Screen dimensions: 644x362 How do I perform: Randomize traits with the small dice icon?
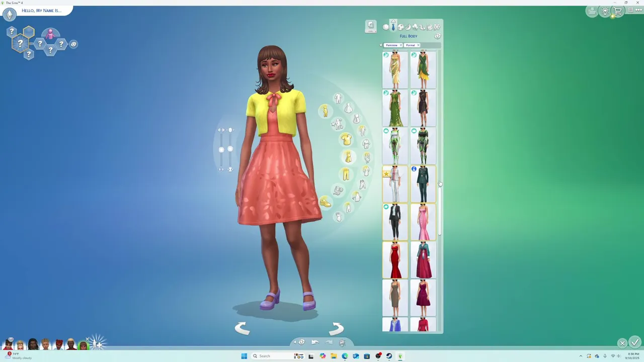[x=73, y=44]
